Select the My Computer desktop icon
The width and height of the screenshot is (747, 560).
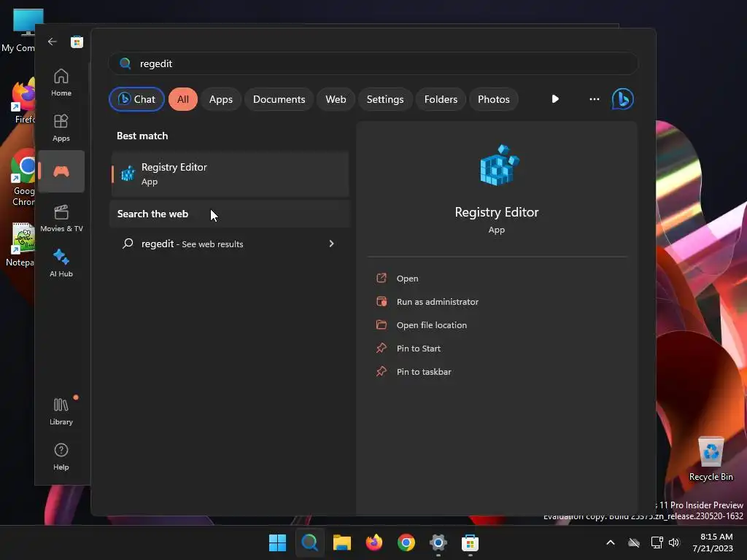pos(20,30)
